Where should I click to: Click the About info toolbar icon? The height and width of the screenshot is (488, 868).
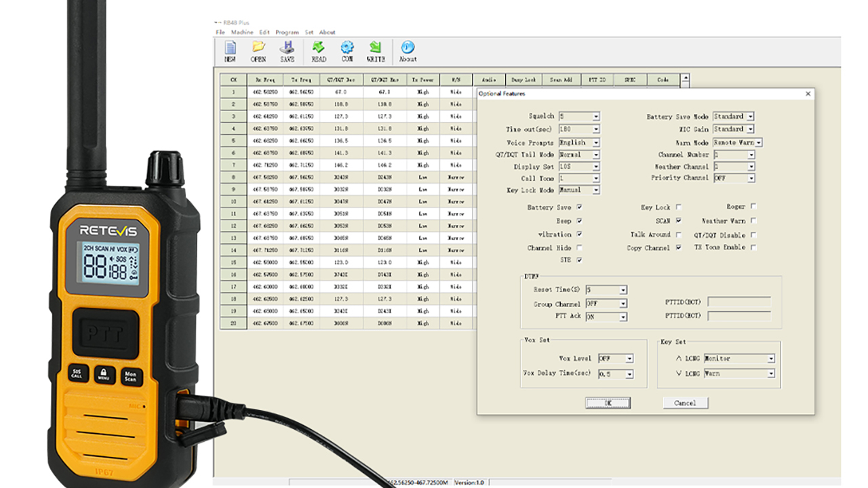pyautogui.click(x=408, y=52)
